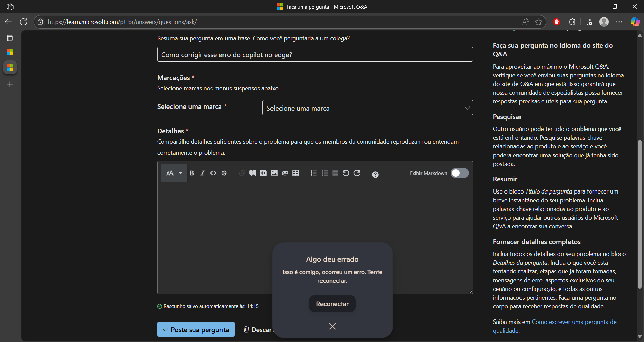Toggle bold formatting in the Detalhes editor
This screenshot has width=644, height=342.
(192, 173)
